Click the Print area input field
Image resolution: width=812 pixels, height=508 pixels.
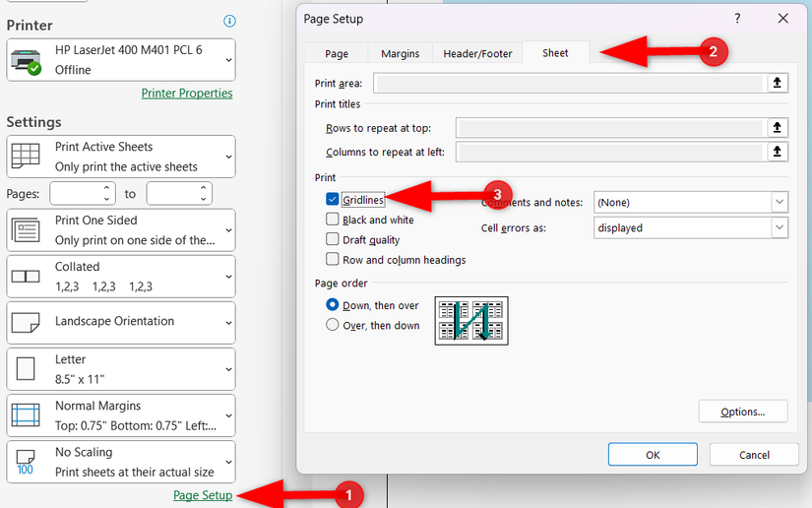pos(568,84)
